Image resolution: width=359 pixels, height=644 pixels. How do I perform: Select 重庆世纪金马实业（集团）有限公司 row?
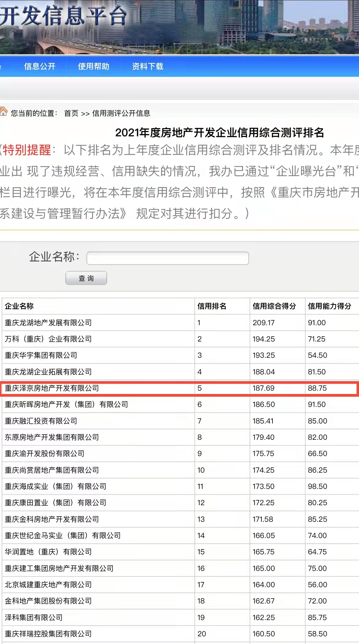coord(180,536)
